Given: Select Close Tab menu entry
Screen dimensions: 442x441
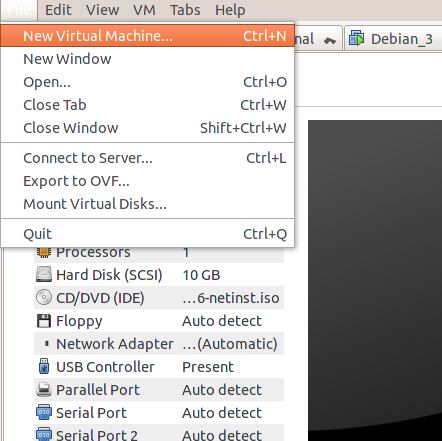Looking at the screenshot, I should pyautogui.click(x=147, y=105).
